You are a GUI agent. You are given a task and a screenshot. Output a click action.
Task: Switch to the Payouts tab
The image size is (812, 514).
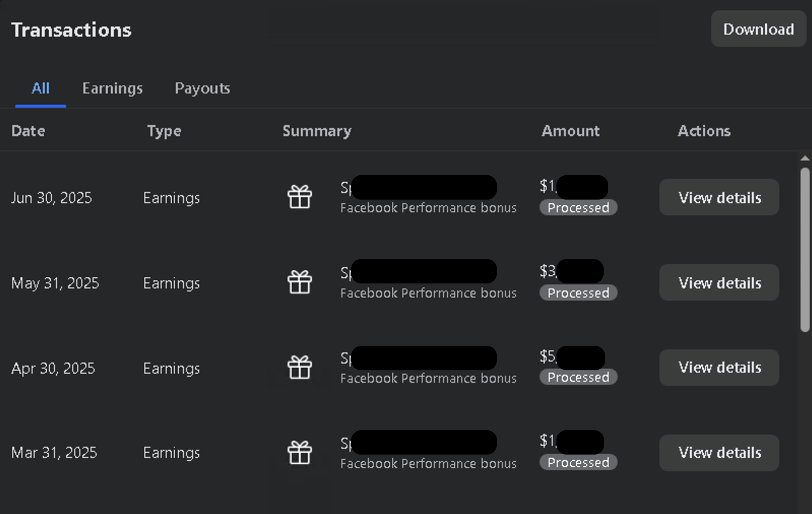202,88
